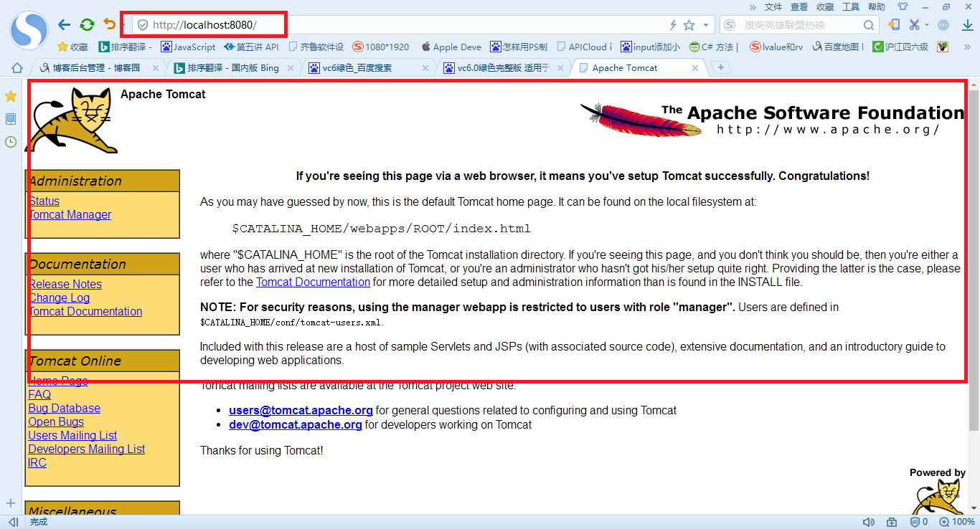The image size is (980, 529).
Task: Click the Sogou browser logo avatar
Action: (29, 29)
